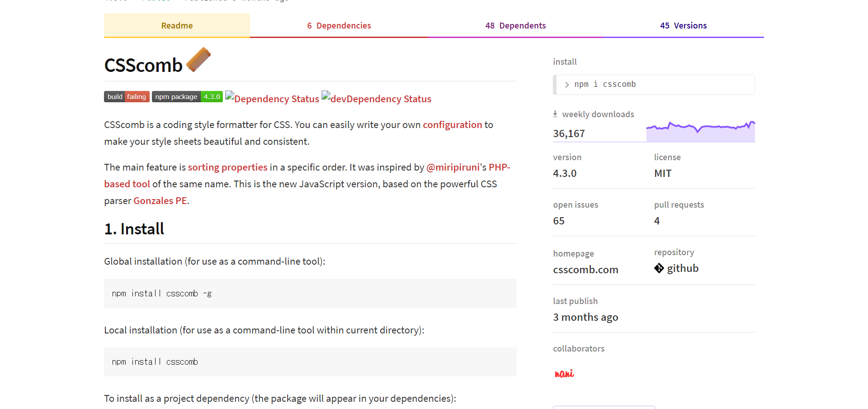Click the npm package 4.3.0 version badge

coord(187,96)
